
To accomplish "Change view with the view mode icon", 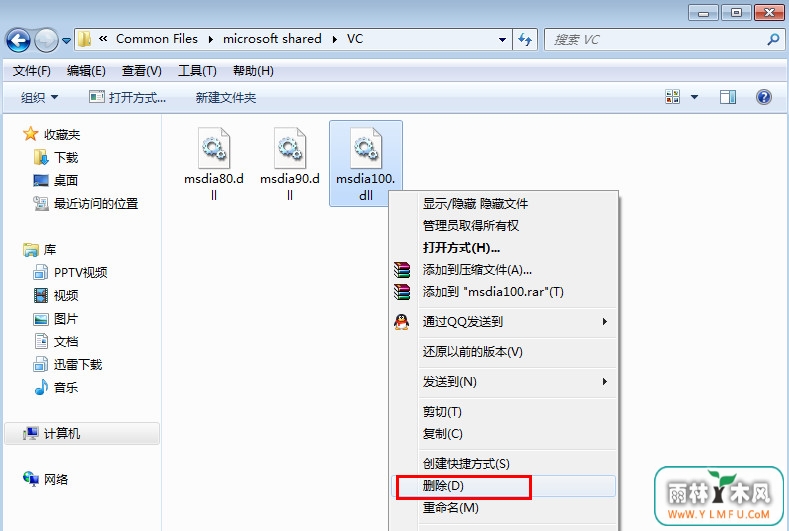I will (x=672, y=97).
